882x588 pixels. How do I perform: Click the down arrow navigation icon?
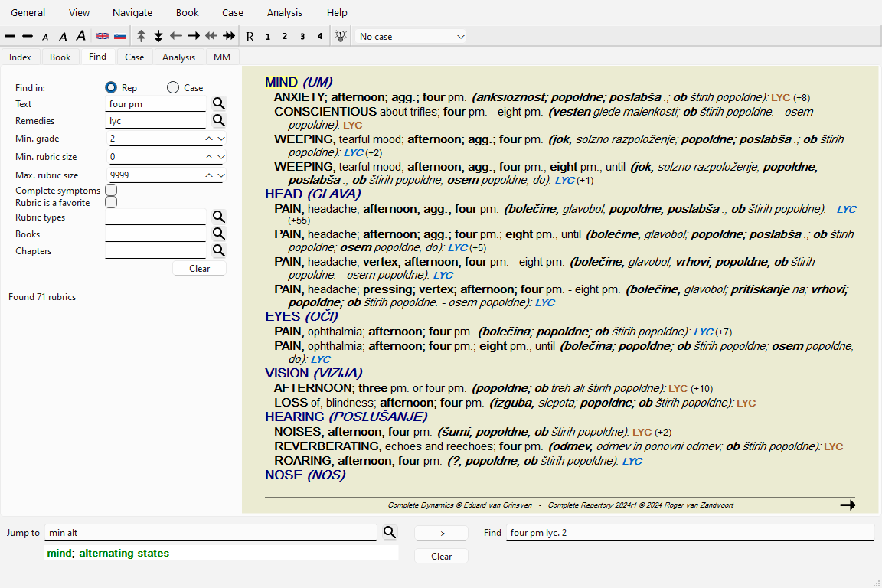(158, 36)
